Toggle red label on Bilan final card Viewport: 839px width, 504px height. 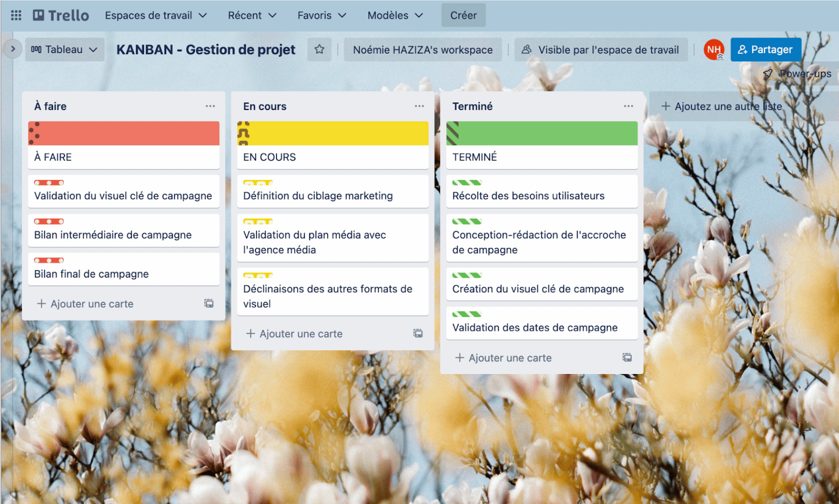(49, 260)
